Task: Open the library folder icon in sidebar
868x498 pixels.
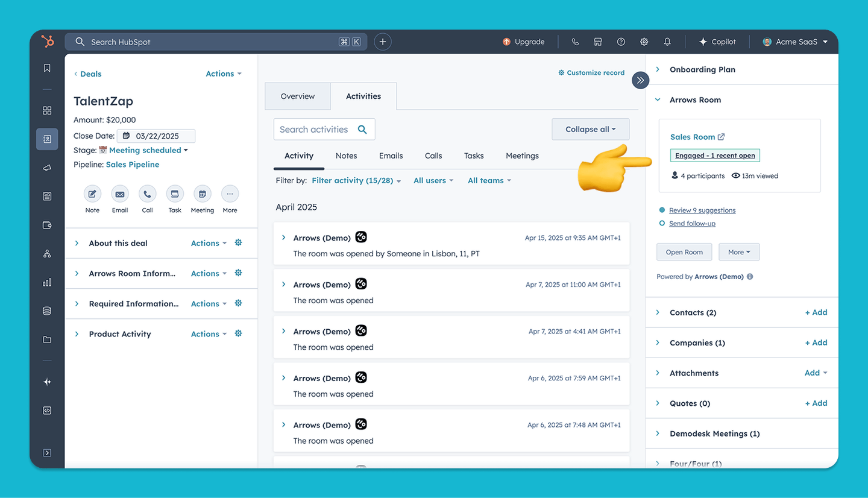Action: [x=47, y=339]
